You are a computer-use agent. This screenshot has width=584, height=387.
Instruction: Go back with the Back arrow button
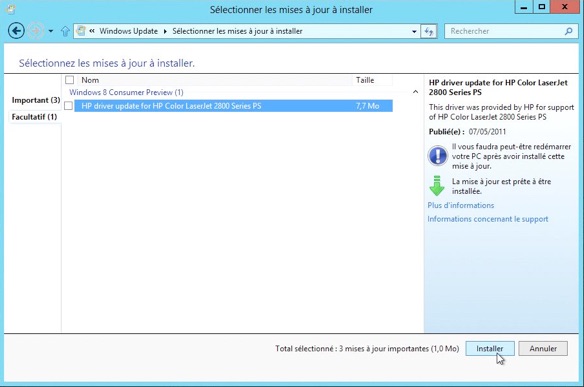16,31
